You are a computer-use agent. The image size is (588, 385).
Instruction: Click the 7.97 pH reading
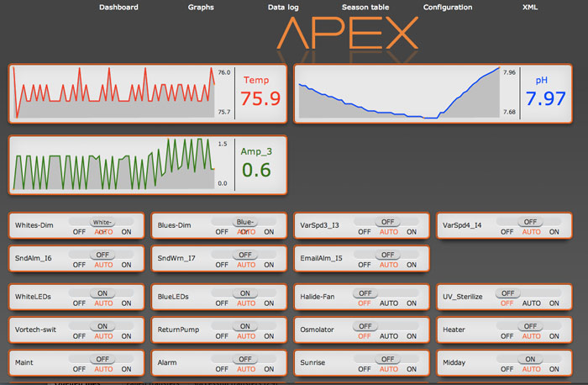click(x=546, y=98)
